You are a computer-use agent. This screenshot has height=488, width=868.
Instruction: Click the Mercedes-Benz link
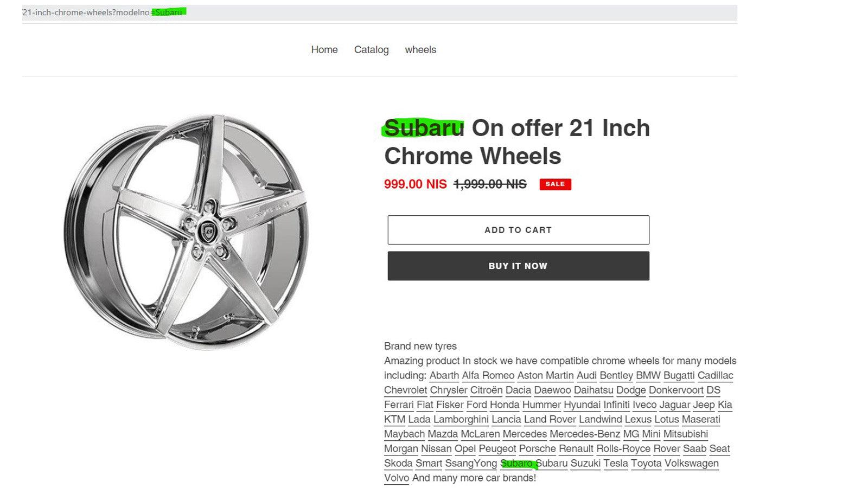click(584, 434)
